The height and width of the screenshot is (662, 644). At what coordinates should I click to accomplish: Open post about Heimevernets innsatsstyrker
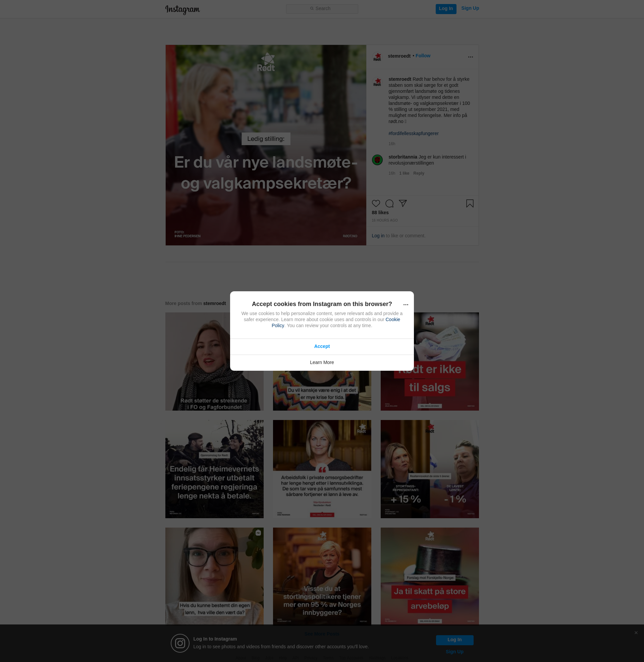click(214, 469)
